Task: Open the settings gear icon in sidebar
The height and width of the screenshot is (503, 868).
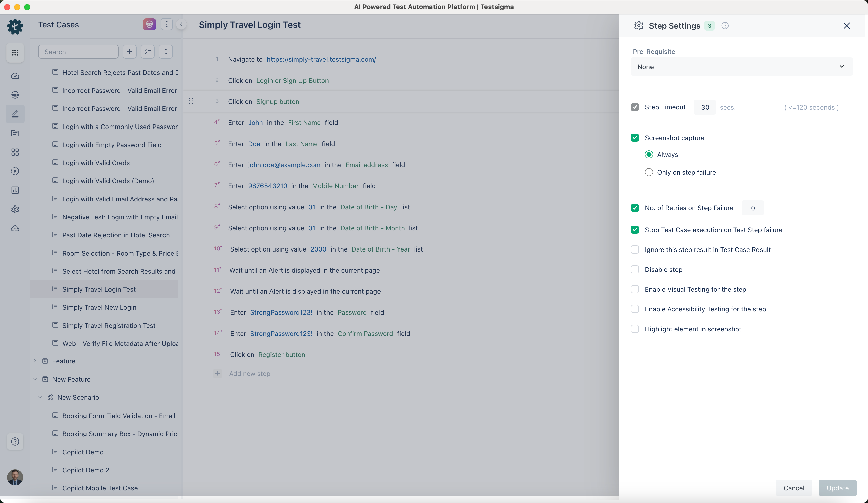Action: [x=15, y=209]
